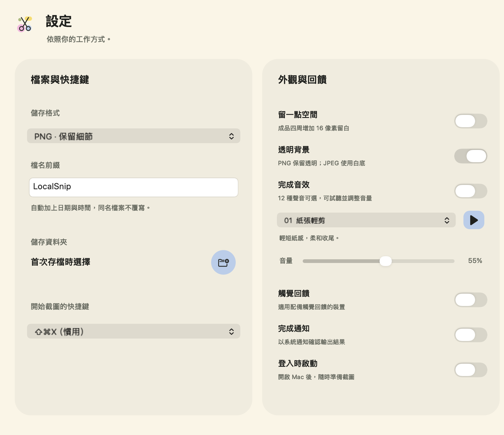Choose save folder with the folder-plus button
The image size is (504, 435).
click(223, 262)
